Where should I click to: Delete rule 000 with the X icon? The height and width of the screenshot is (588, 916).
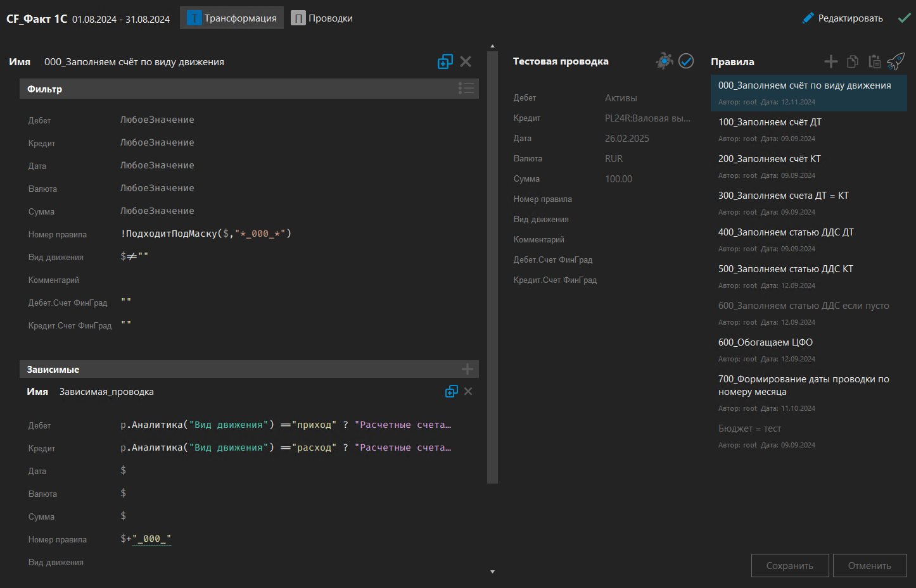466,61
